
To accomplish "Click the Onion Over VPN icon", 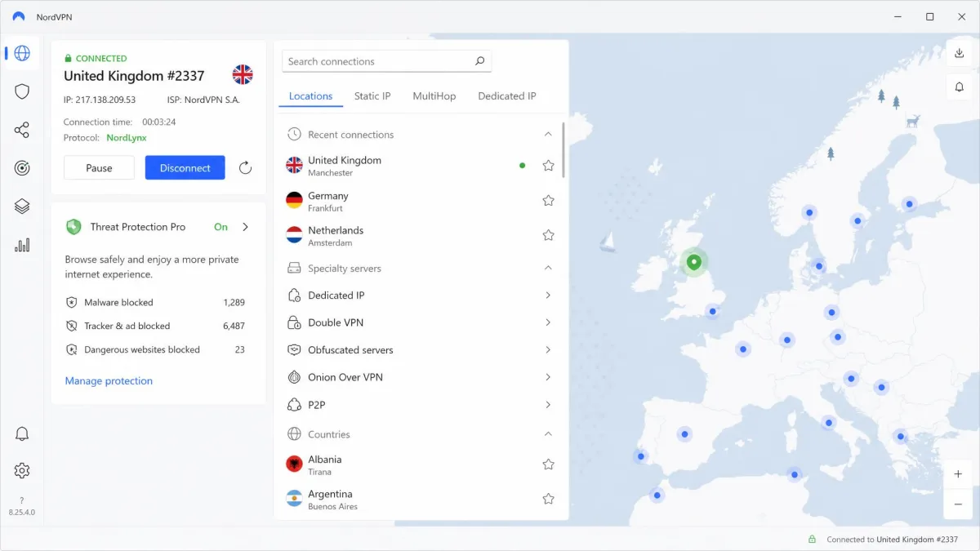I will 294,377.
